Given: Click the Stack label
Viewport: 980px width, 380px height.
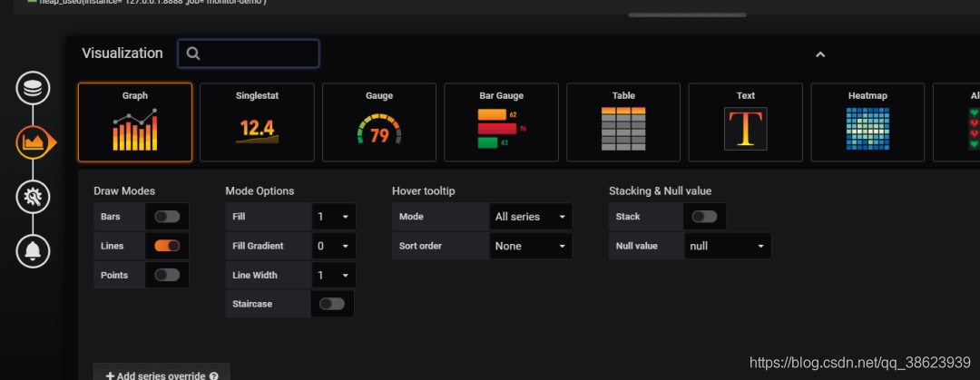Looking at the screenshot, I should [628, 216].
